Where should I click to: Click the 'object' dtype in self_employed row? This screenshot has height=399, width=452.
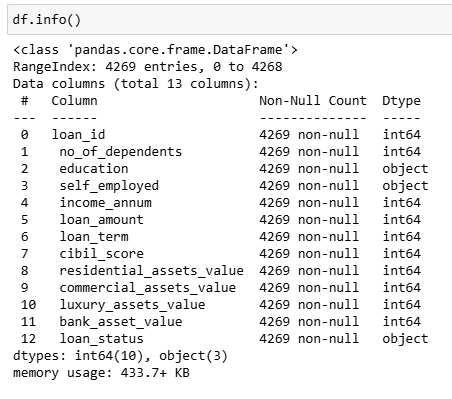405,186
